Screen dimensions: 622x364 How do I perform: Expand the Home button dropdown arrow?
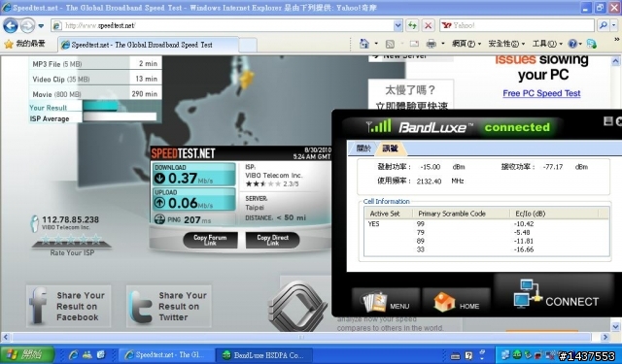376,44
